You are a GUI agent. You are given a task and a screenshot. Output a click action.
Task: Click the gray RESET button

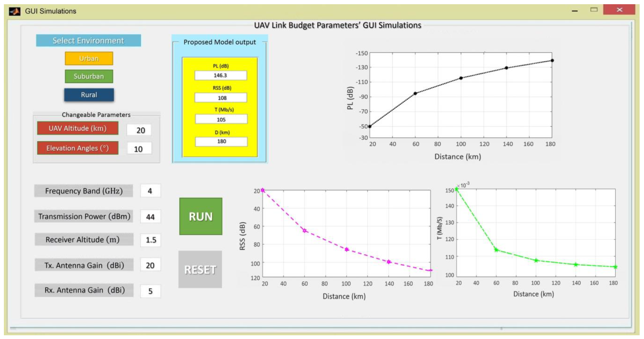(200, 269)
